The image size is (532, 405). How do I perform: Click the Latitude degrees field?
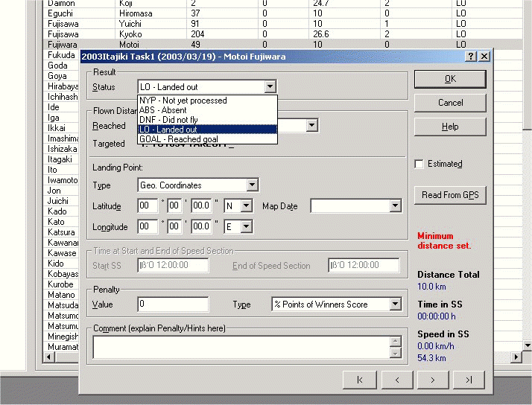148,205
